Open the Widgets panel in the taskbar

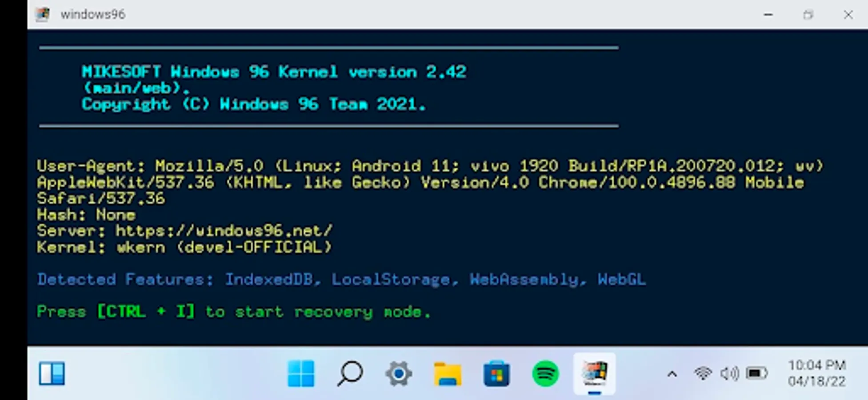(x=52, y=373)
